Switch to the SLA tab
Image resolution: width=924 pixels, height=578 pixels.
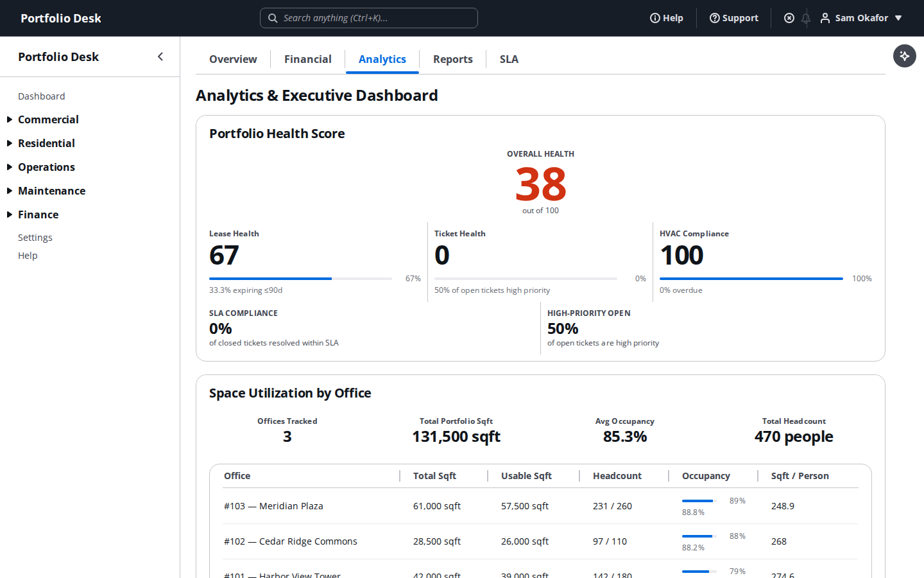tap(509, 59)
